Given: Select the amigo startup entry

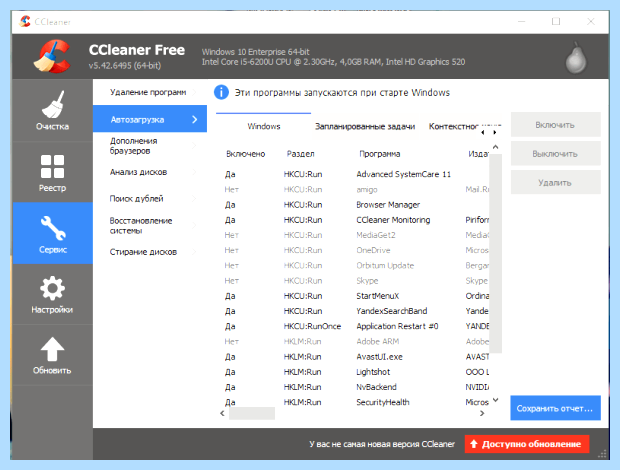Looking at the screenshot, I should pos(356,189).
